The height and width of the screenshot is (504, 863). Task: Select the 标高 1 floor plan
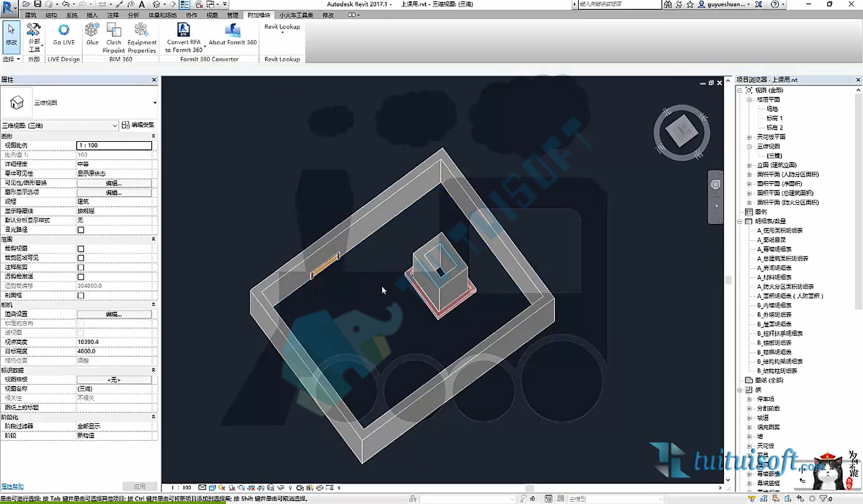(775, 118)
